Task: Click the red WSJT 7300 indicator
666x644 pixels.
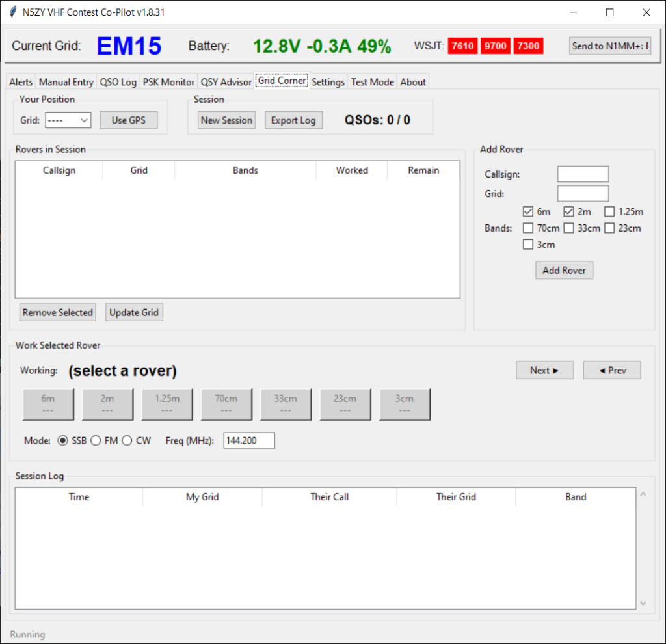Action: pyautogui.click(x=527, y=46)
